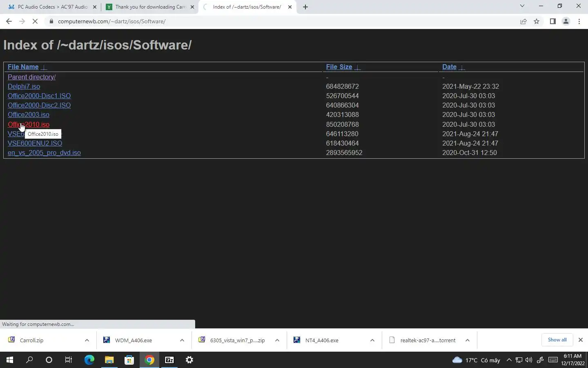Open Settings gear in taskbar
Screen dimensions: 588x368
coord(189,360)
